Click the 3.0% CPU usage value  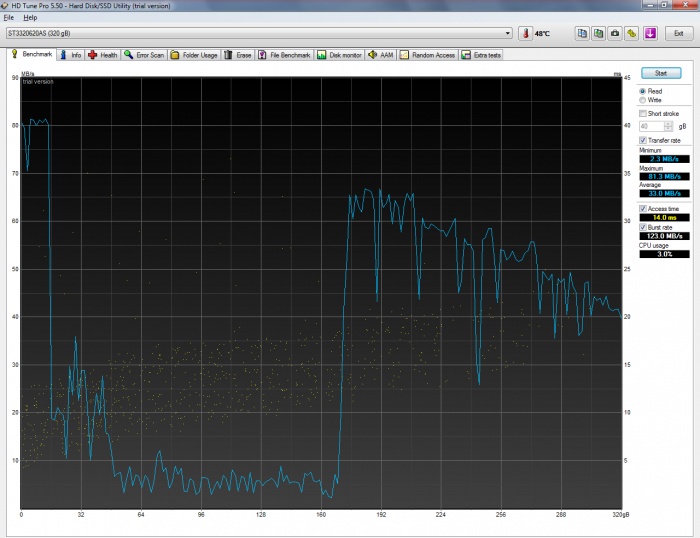pos(664,254)
